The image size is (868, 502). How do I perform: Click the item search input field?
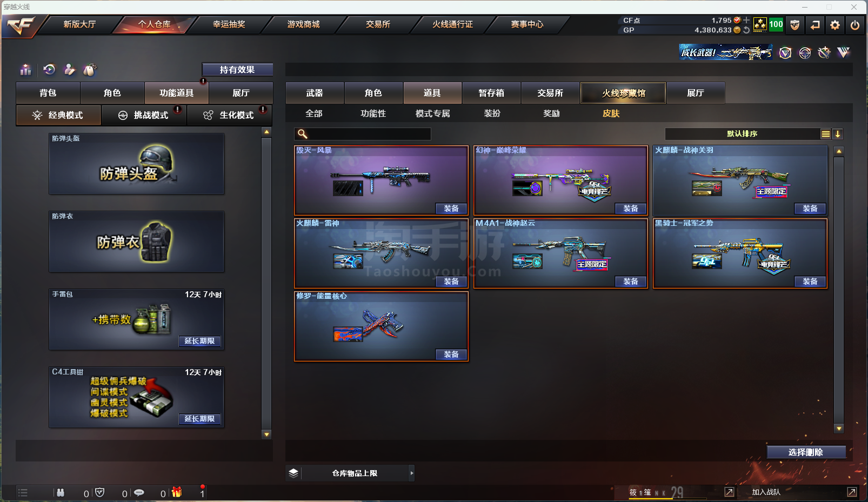coord(363,134)
